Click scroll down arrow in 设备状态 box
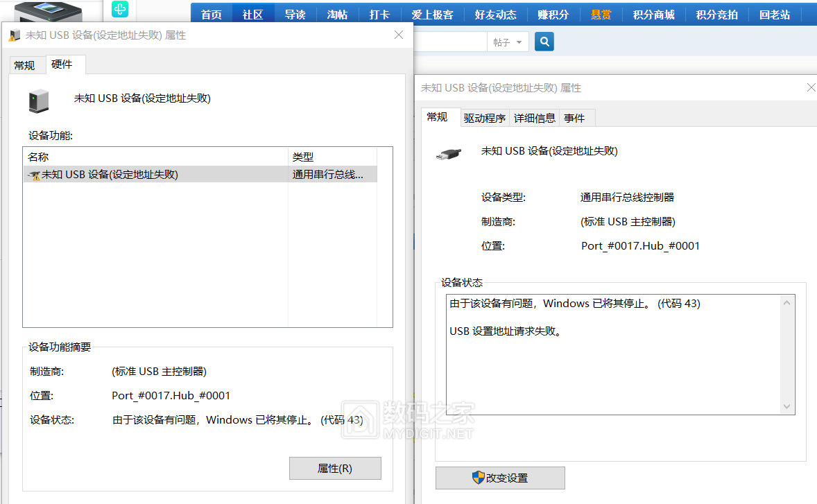 [786, 406]
